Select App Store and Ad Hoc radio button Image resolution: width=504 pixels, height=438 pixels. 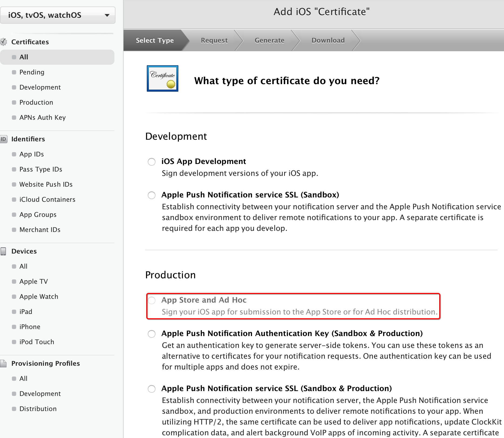(x=152, y=300)
